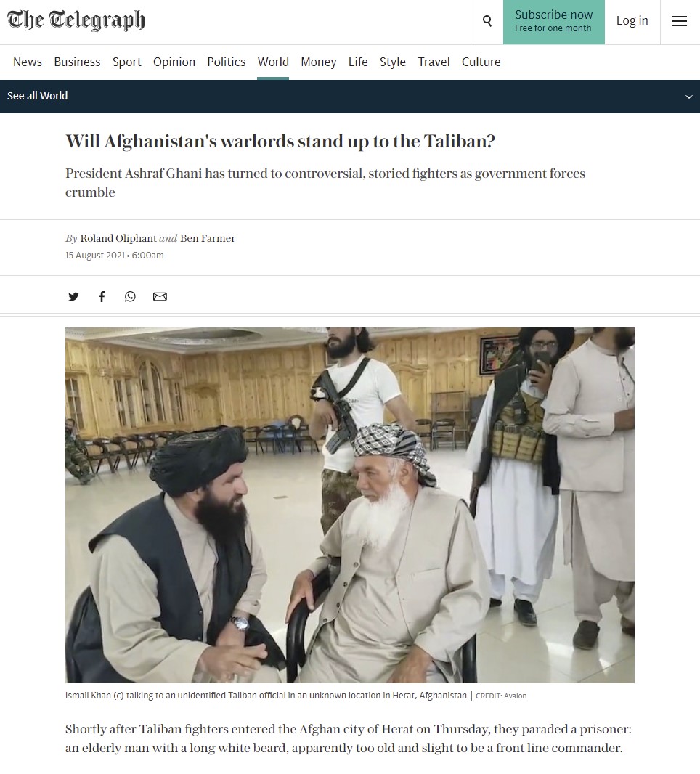
Task: Open the Money section
Action: pos(318,62)
